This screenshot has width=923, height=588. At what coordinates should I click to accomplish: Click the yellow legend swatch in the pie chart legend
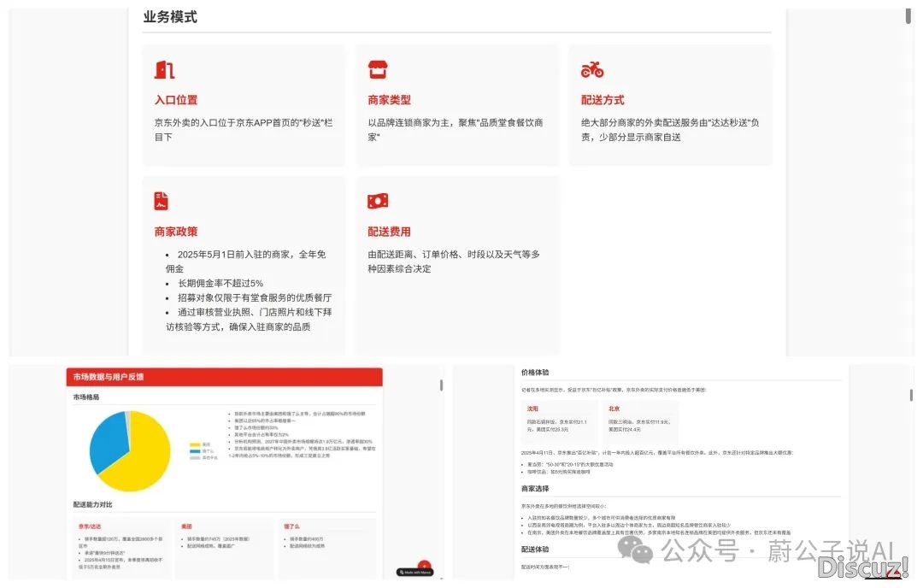[x=195, y=445]
